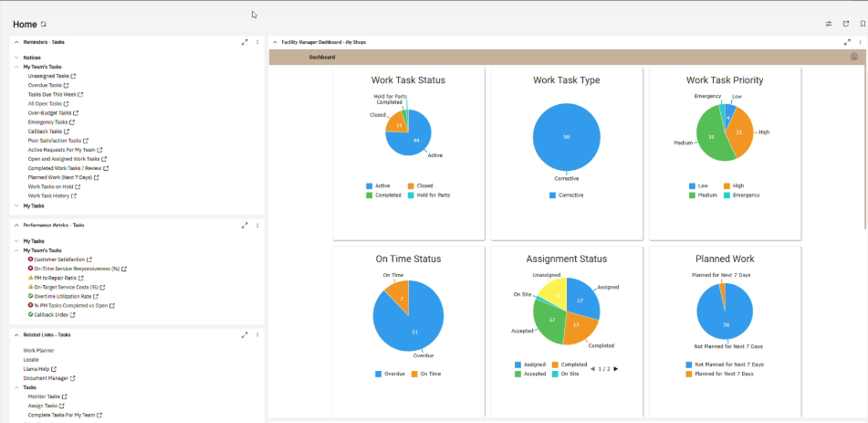Open the Facility Manager Dashboard kebab menu
The width and height of the screenshot is (868, 423).
(x=860, y=42)
